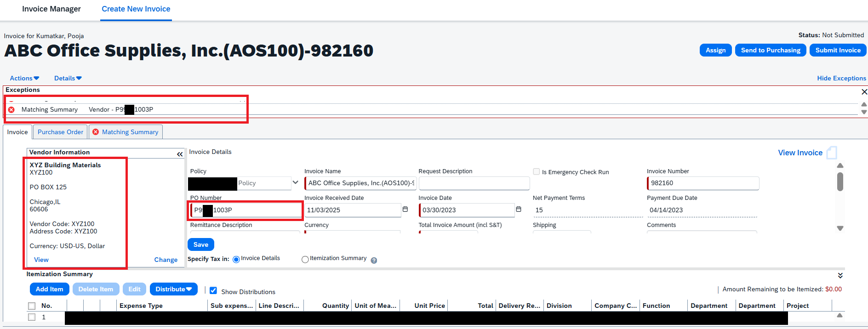Click the Hide Exceptions link
Screen dimensions: 868x329
pos(841,78)
